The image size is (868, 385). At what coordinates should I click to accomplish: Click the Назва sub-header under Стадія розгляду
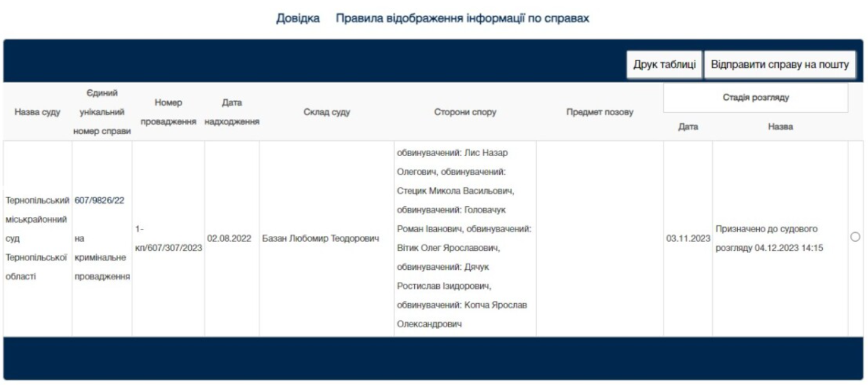click(x=780, y=127)
